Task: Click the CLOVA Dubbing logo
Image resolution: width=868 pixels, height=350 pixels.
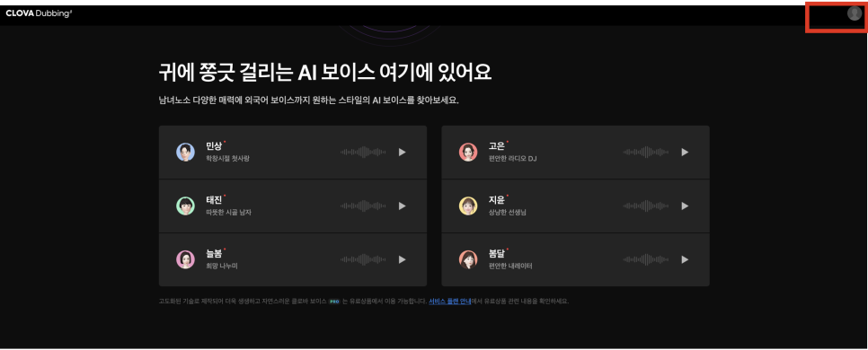Action: click(x=39, y=13)
